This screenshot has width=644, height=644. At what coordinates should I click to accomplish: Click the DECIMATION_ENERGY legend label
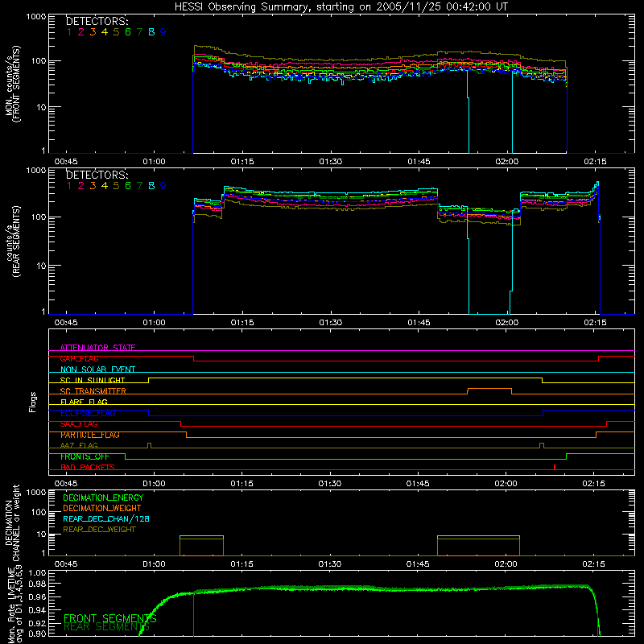click(x=103, y=497)
